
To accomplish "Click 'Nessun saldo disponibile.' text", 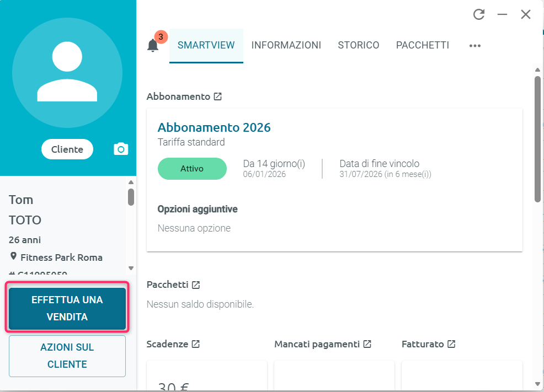I will click(200, 304).
